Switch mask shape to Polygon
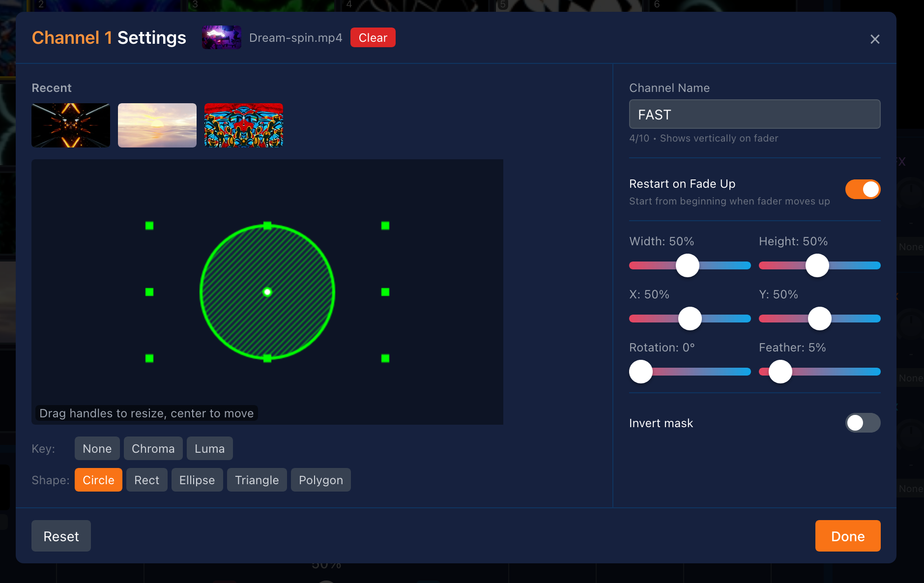This screenshot has width=924, height=583. pos(320,480)
